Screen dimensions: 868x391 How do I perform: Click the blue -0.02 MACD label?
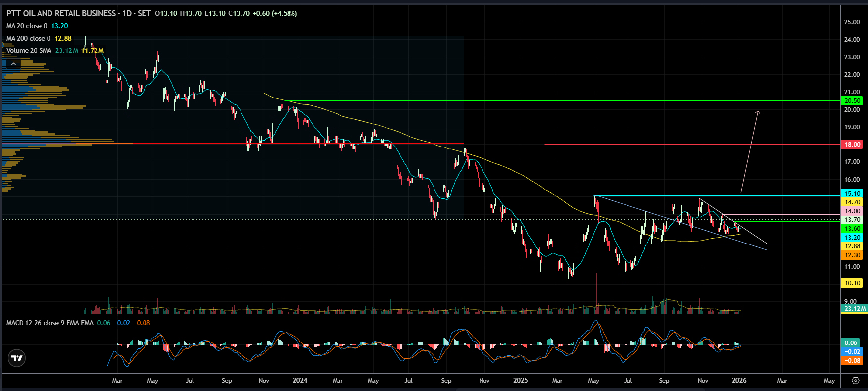click(x=852, y=352)
